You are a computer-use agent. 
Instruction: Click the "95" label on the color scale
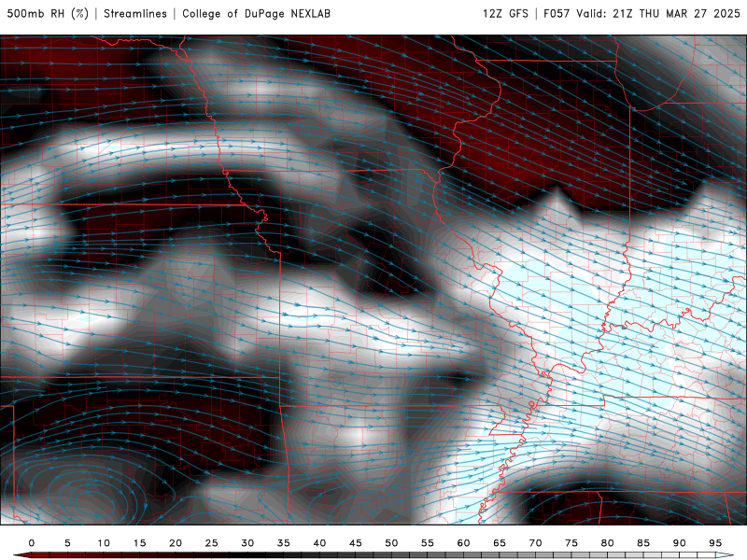[715, 543]
